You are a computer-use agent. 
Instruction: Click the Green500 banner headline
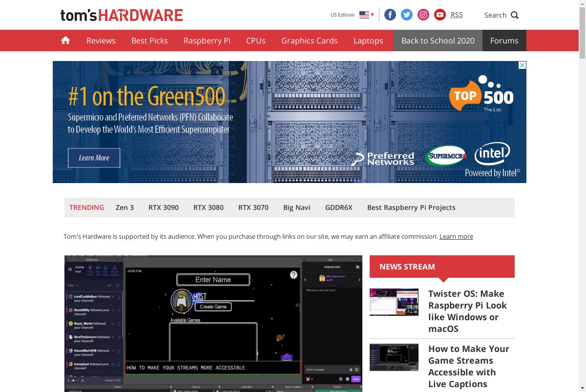146,97
